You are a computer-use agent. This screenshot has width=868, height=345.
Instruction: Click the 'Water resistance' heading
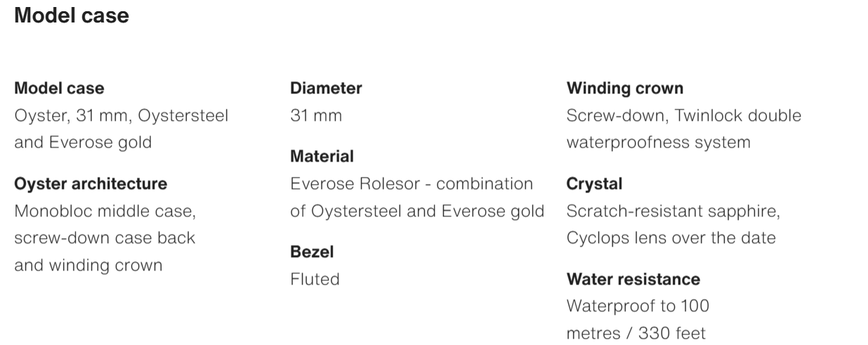[633, 280]
